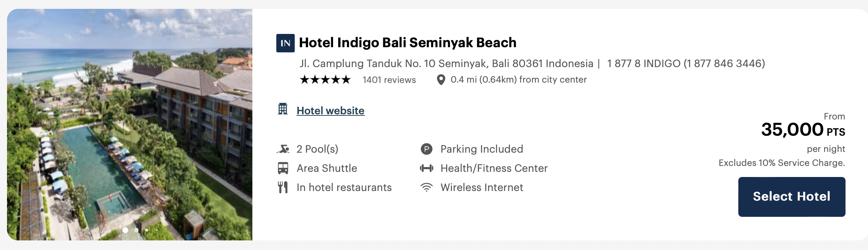
Task: Select the first photo carousel dot
Action: click(125, 230)
